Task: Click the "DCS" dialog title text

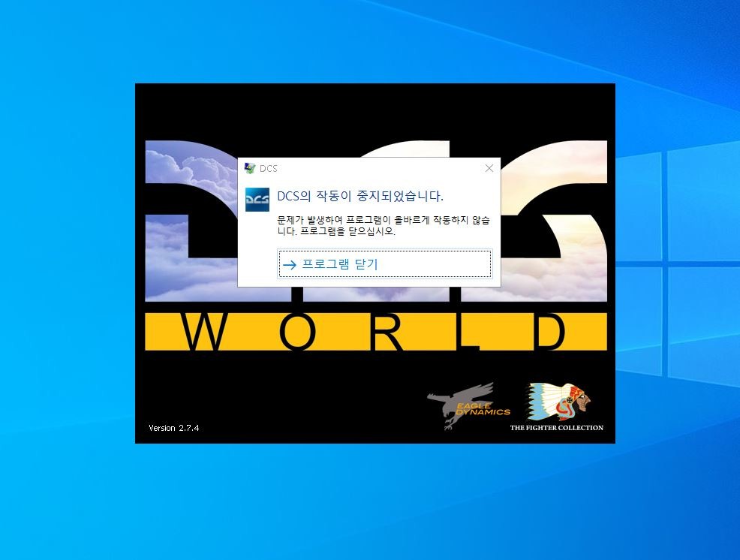Action: (x=269, y=169)
